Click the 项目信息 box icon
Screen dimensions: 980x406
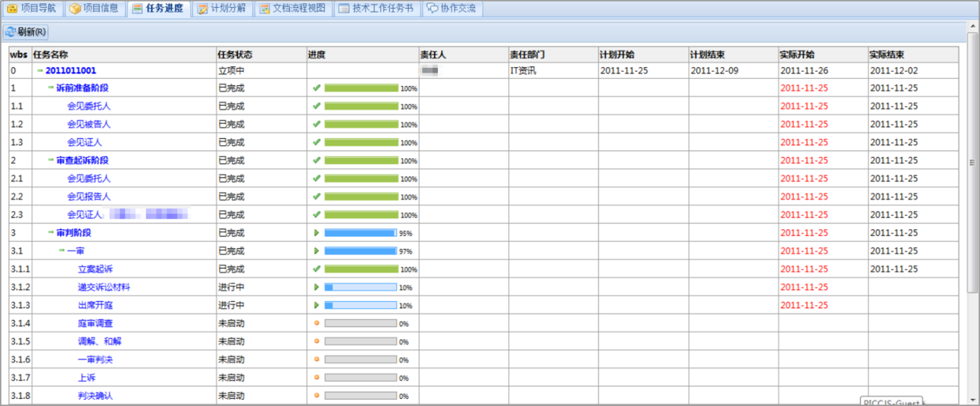(x=75, y=9)
